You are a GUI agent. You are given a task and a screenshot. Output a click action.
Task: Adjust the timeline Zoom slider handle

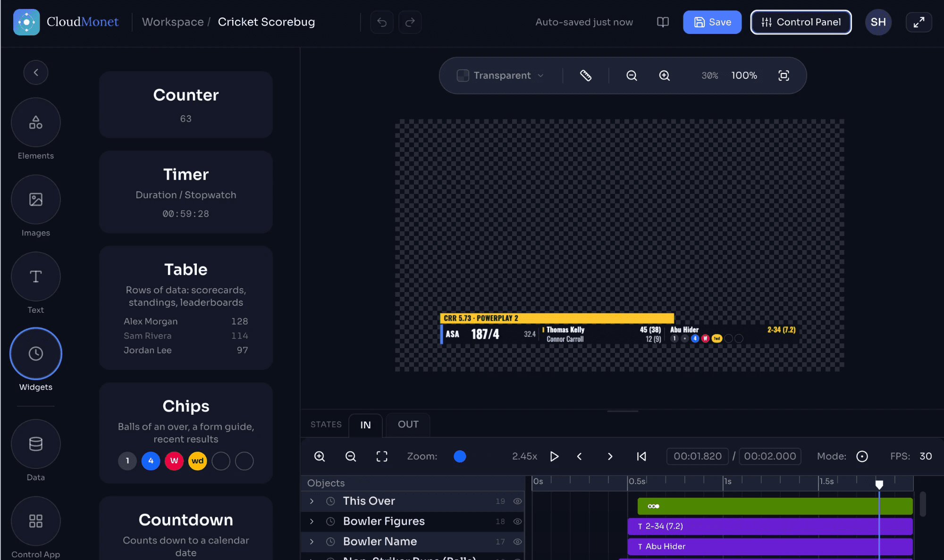tap(460, 456)
